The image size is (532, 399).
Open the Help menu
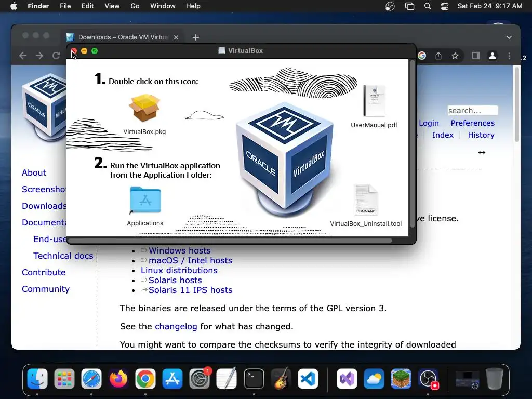(x=193, y=6)
